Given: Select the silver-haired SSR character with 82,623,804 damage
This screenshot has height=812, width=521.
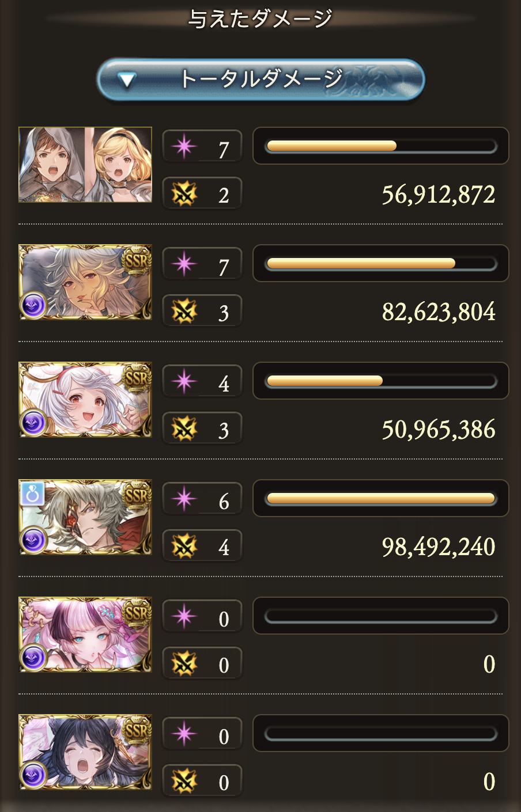Looking at the screenshot, I should [x=85, y=282].
